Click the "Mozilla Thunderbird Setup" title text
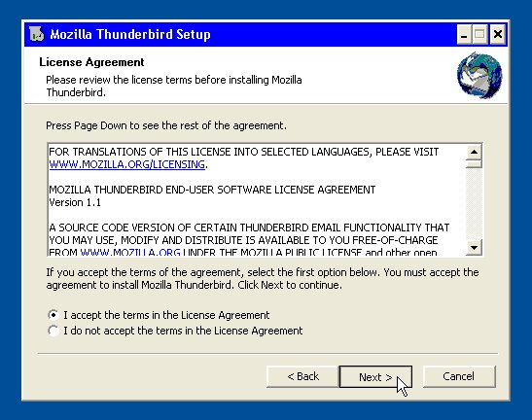Viewport: 532px width, 420px height. (x=130, y=34)
